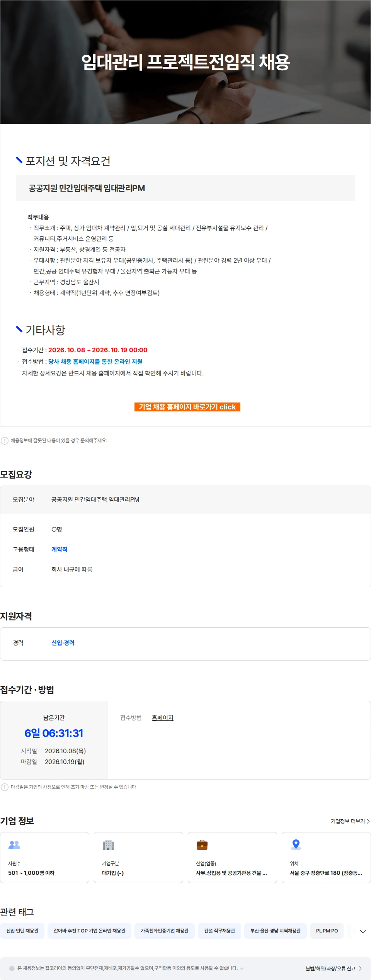This screenshot has height=980, width=371.
Task: Click the location pin icon in 위치 card
Action: (x=296, y=845)
